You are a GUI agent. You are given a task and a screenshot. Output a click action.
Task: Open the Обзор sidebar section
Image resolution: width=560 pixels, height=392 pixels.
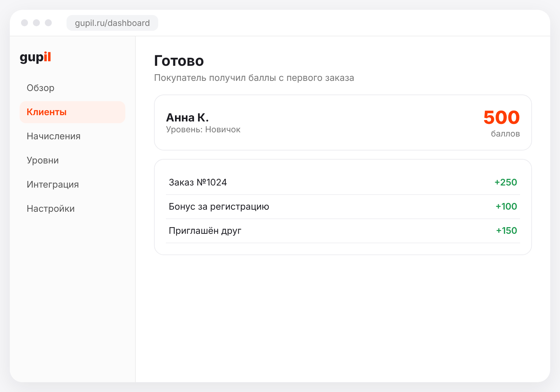point(72,88)
